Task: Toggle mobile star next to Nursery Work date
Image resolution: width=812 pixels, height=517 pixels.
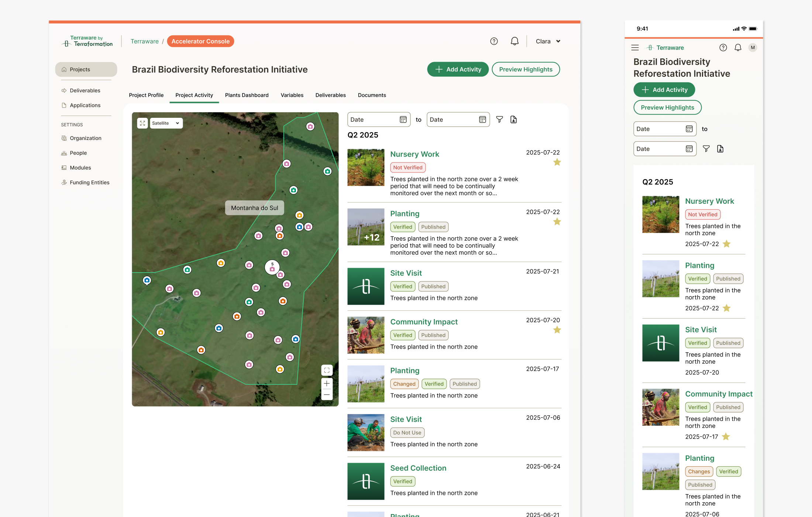Action: pos(726,244)
